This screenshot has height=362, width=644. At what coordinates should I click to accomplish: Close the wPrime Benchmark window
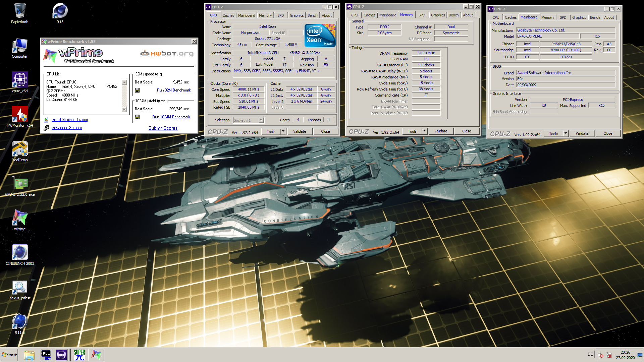[194, 42]
